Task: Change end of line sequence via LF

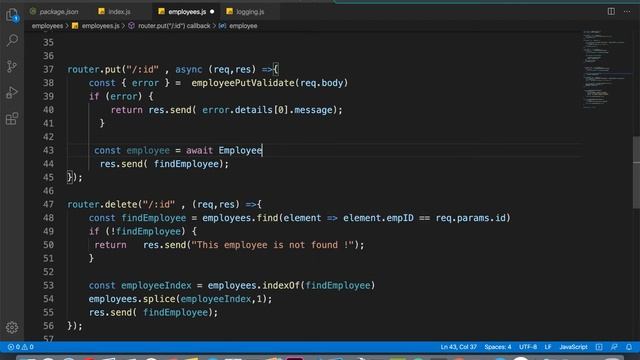Action: tap(548, 347)
